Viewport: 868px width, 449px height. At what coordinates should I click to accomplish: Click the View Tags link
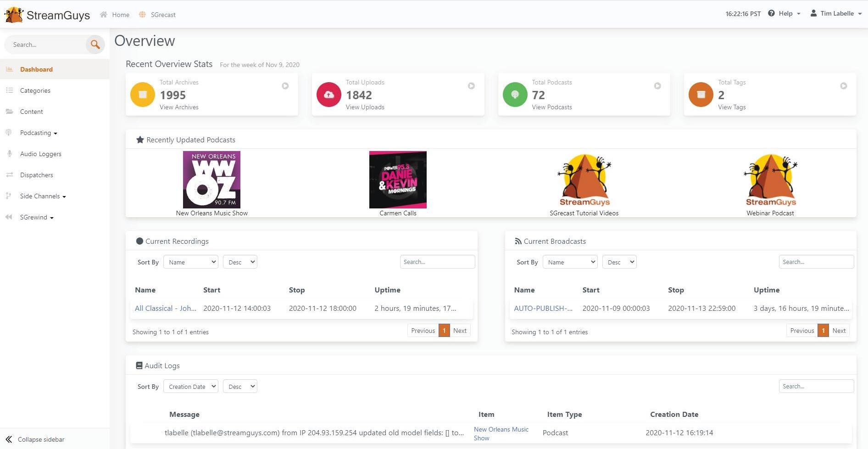732,107
